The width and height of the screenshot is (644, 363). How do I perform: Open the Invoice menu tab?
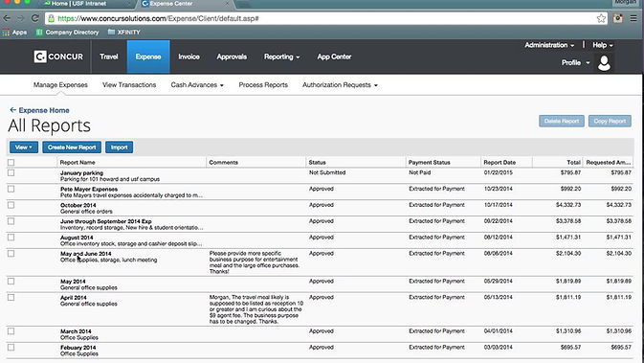[189, 57]
